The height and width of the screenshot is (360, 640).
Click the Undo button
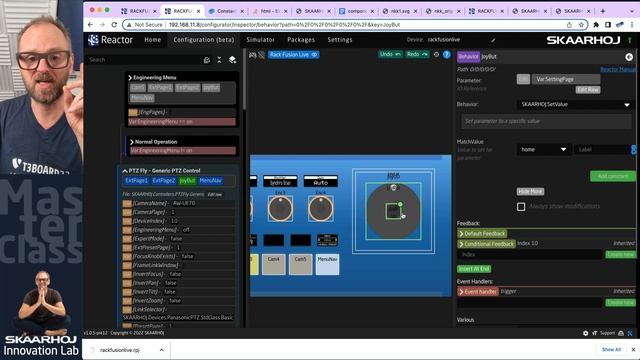coord(390,54)
